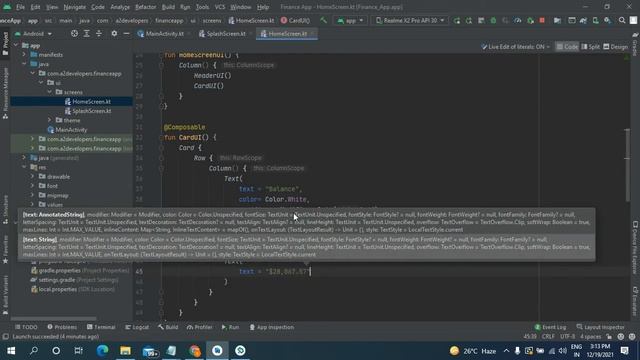Open Favorites side panel star
Viewport: 640px width, 360px height.
tap(5, 250)
